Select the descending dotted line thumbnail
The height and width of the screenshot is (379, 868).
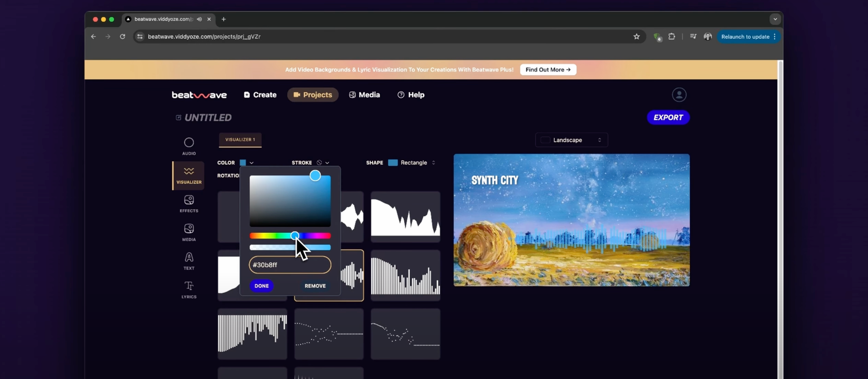(x=405, y=334)
